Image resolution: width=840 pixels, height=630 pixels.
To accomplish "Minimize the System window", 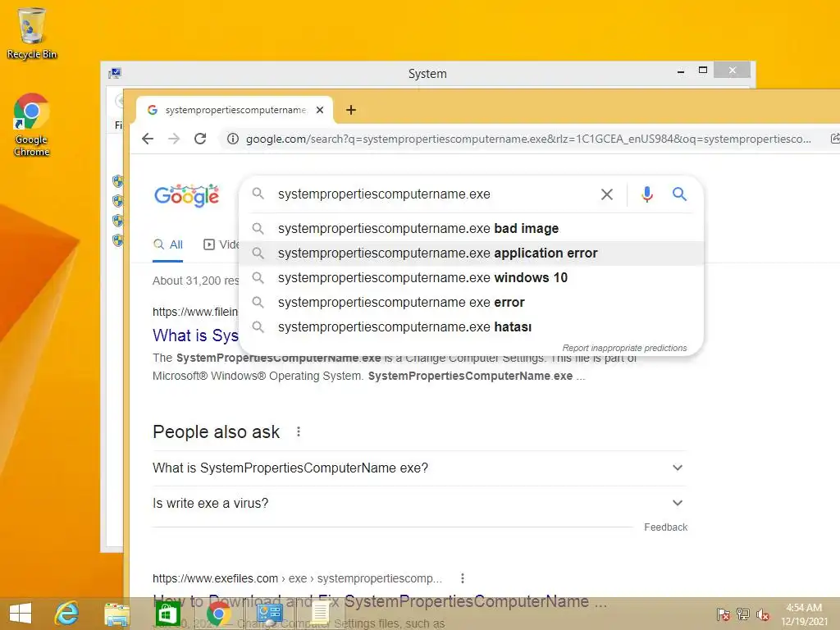I will pyautogui.click(x=680, y=71).
